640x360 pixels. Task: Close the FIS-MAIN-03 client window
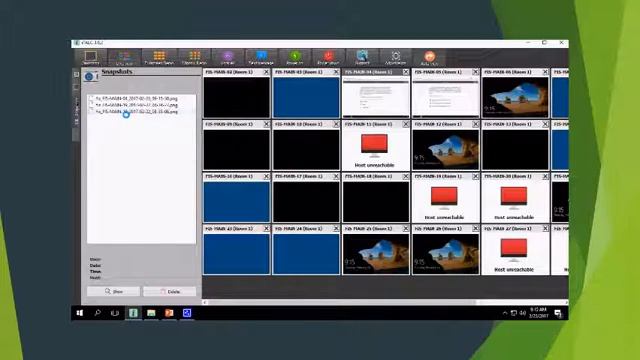[336, 72]
